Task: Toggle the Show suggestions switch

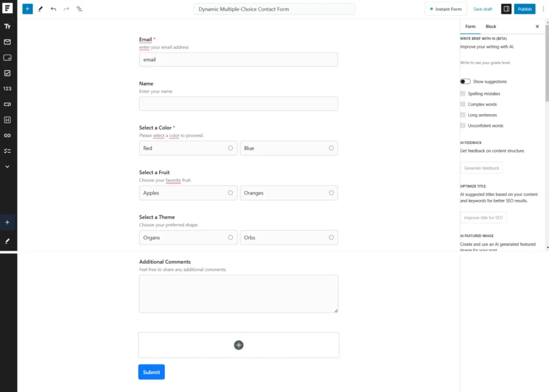Action: click(x=465, y=81)
